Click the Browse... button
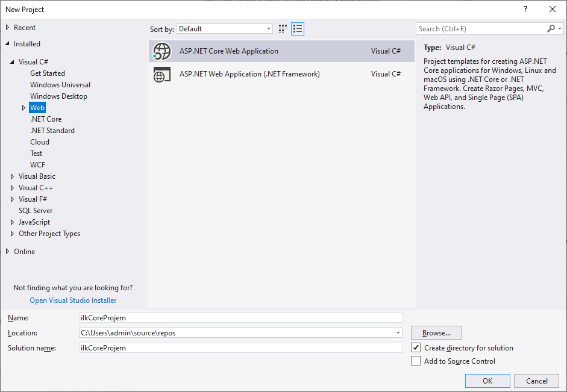The height and width of the screenshot is (392, 567). point(436,333)
